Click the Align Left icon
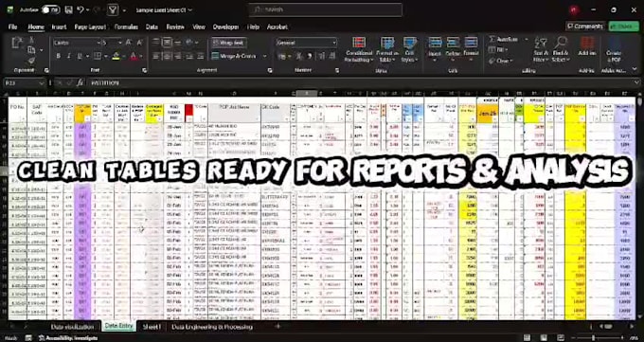The height and width of the screenshot is (342, 644). point(155,56)
